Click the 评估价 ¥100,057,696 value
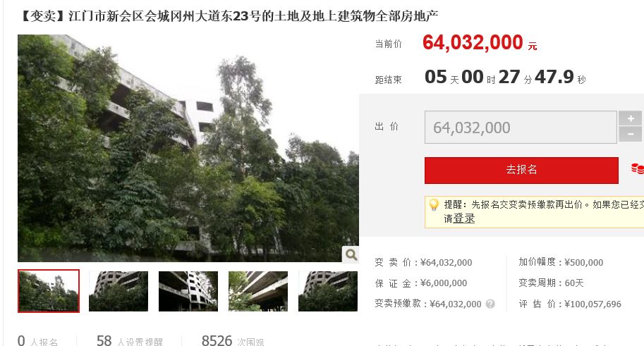Viewport: 644px width, 346px height. tap(593, 304)
